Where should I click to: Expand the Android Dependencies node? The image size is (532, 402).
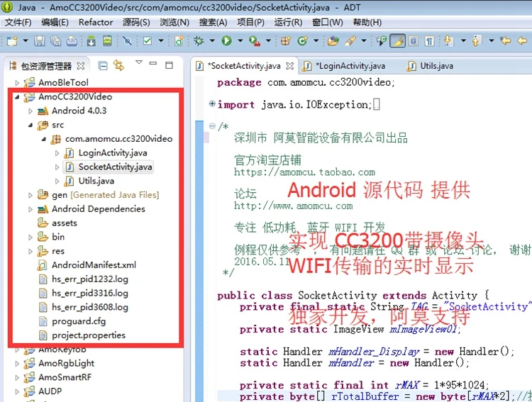(x=31, y=209)
